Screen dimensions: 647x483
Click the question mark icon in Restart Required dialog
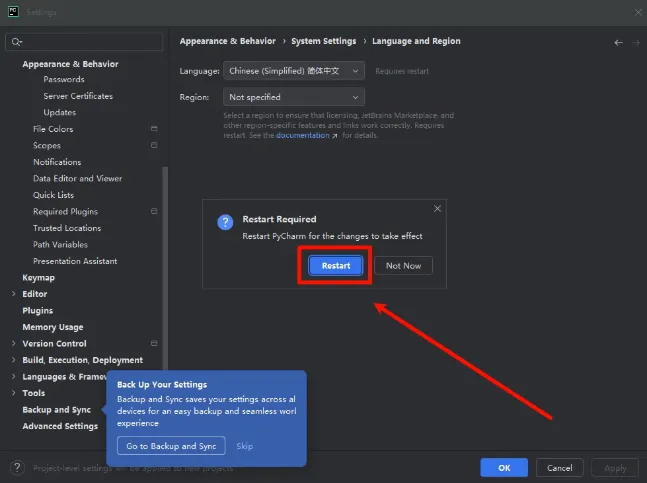click(x=225, y=222)
